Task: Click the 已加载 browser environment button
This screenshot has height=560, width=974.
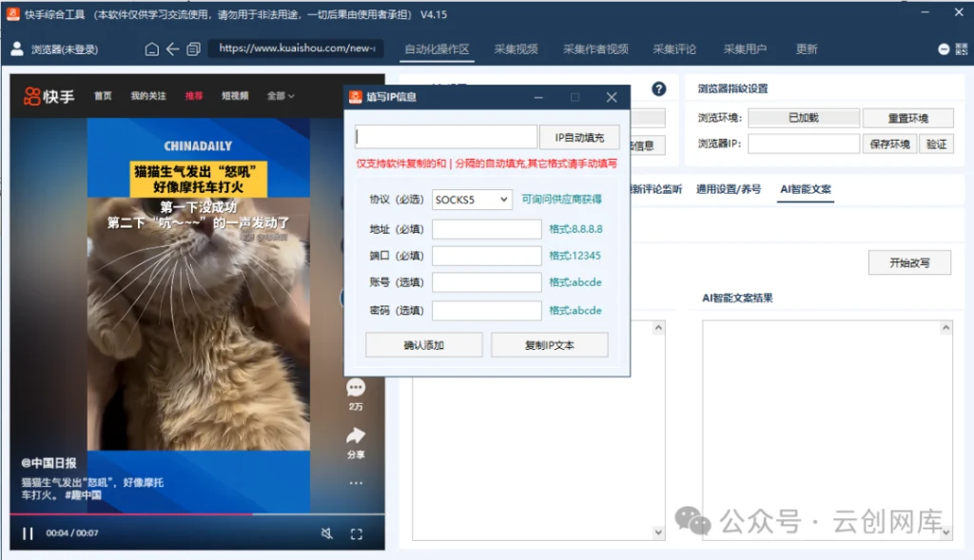Action: (804, 118)
